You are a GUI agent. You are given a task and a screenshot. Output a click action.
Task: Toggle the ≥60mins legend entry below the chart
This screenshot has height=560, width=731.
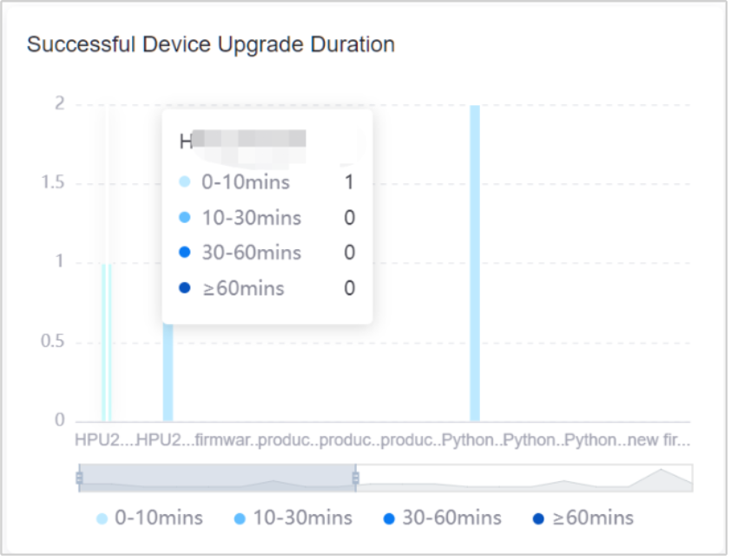[583, 518]
